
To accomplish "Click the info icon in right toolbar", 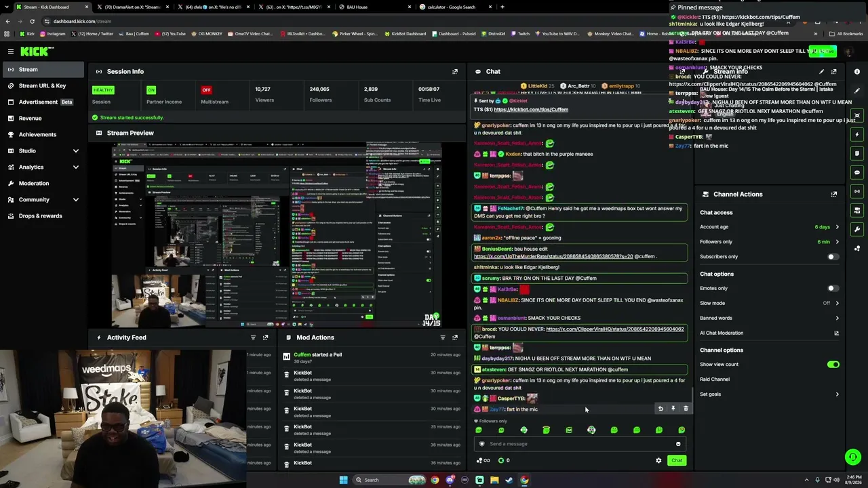I will [857, 71].
